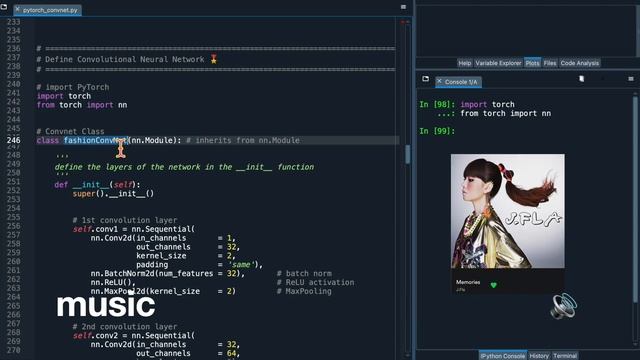The width and height of the screenshot is (640, 360).
Task: Click the 'def __init__(self):' line
Action: 97,185
